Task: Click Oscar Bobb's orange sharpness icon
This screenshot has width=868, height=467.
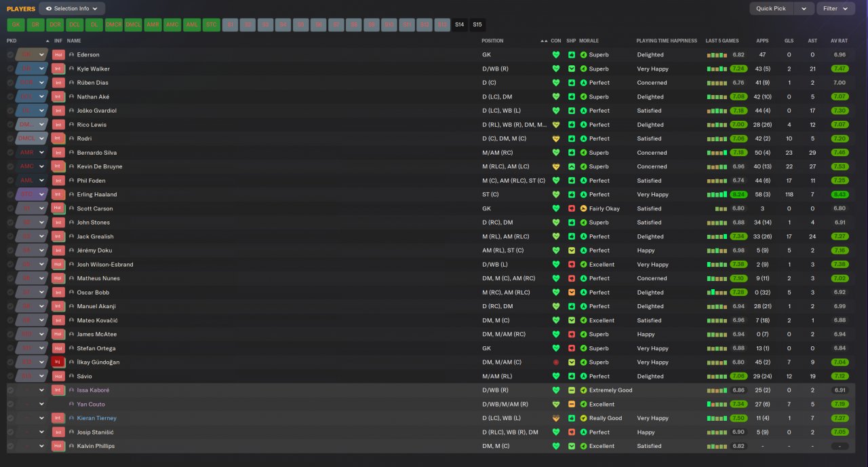Action: [x=572, y=293]
